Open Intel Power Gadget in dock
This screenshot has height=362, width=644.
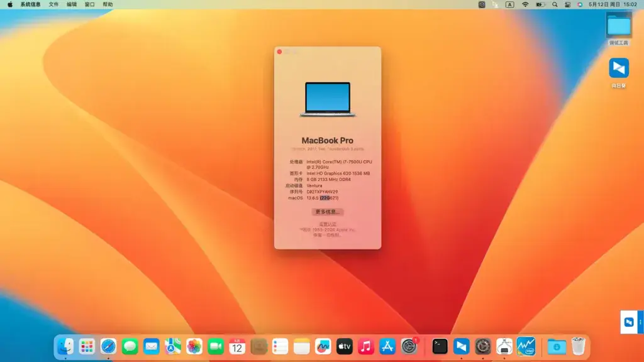[x=526, y=346]
